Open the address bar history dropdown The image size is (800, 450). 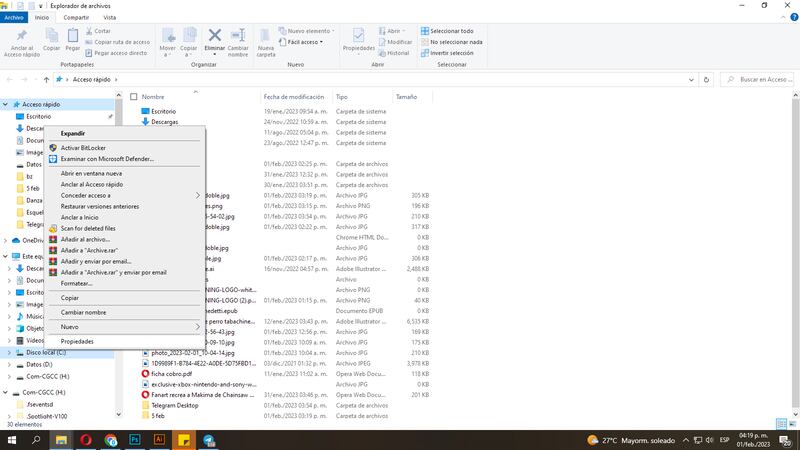pos(691,80)
